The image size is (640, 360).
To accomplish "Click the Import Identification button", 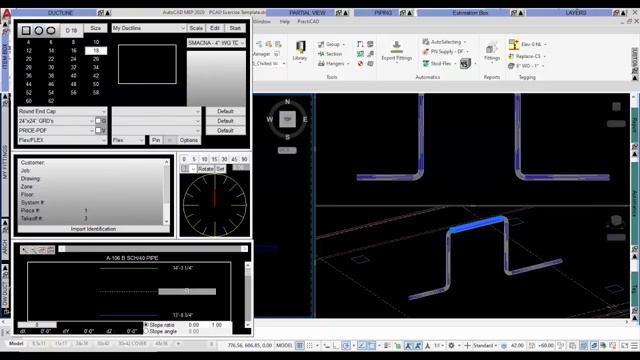I will [93, 229].
